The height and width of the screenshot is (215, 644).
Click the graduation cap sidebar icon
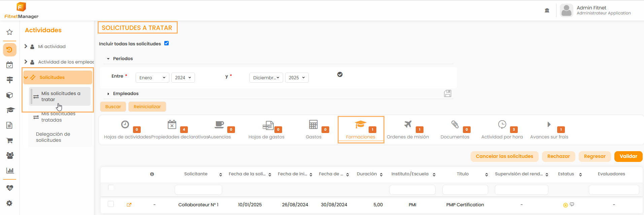click(10, 110)
